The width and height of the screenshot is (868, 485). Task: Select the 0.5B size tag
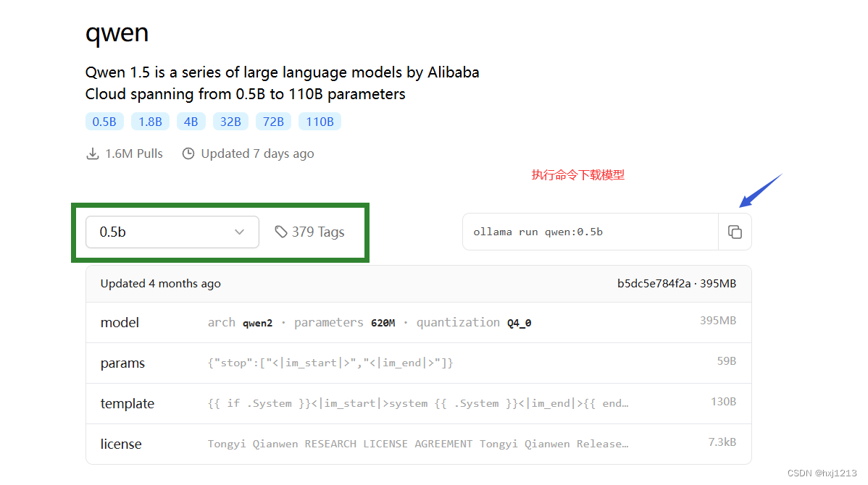tap(104, 122)
